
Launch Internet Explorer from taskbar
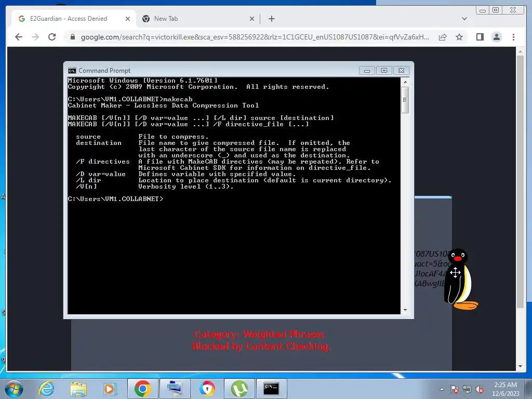coord(46,389)
